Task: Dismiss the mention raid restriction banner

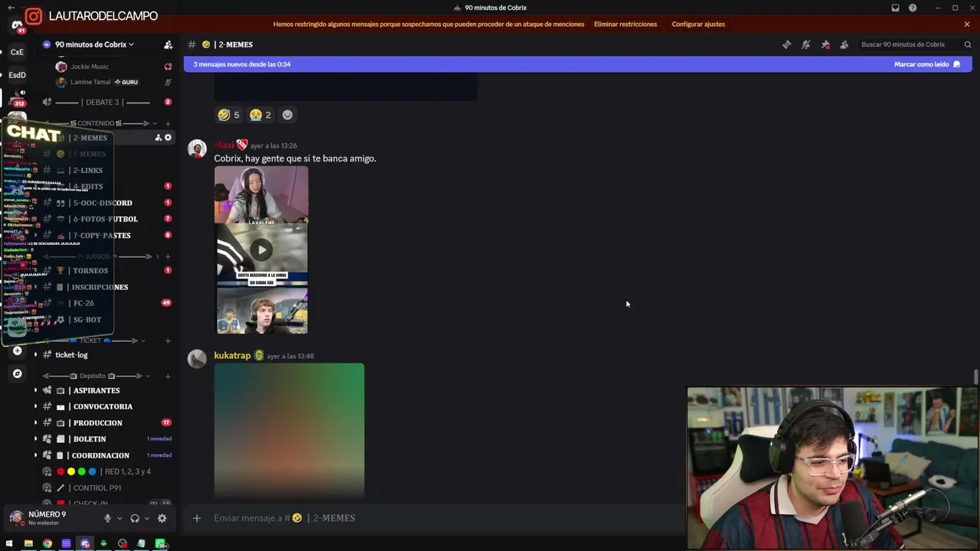Action: (x=967, y=24)
